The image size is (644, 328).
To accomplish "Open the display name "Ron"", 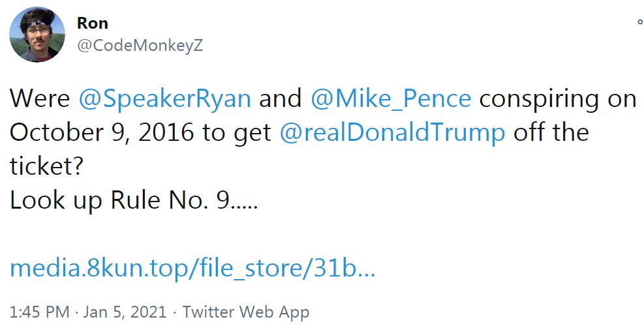I will [92, 23].
